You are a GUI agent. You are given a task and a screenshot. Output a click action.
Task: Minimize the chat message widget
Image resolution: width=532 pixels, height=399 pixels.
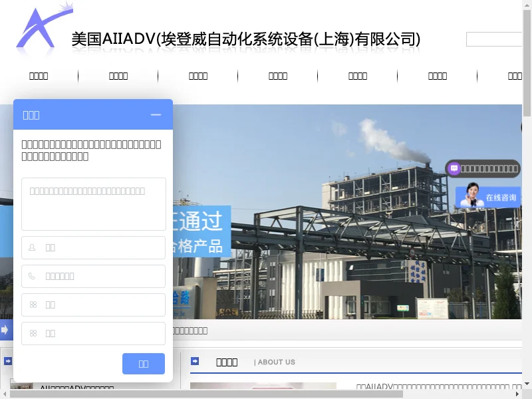point(156,114)
